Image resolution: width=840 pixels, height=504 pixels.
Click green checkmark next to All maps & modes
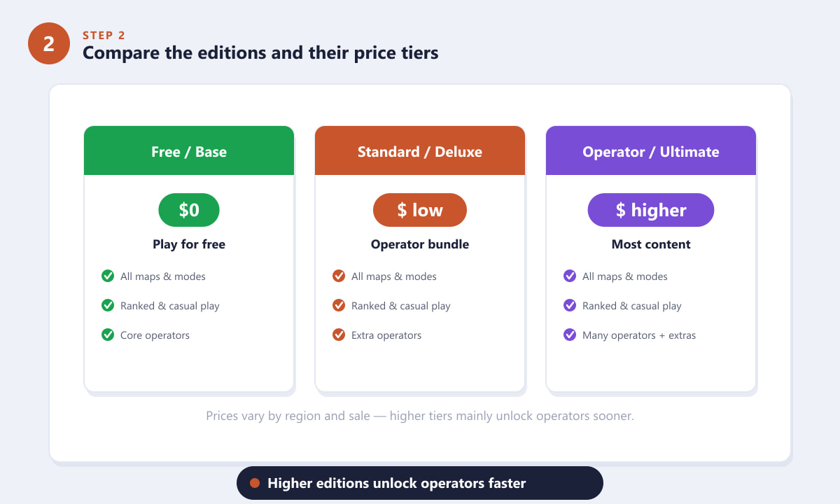click(x=108, y=276)
